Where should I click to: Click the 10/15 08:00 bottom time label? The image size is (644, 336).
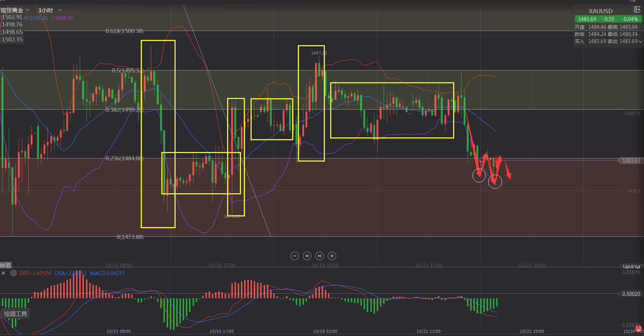(119, 331)
